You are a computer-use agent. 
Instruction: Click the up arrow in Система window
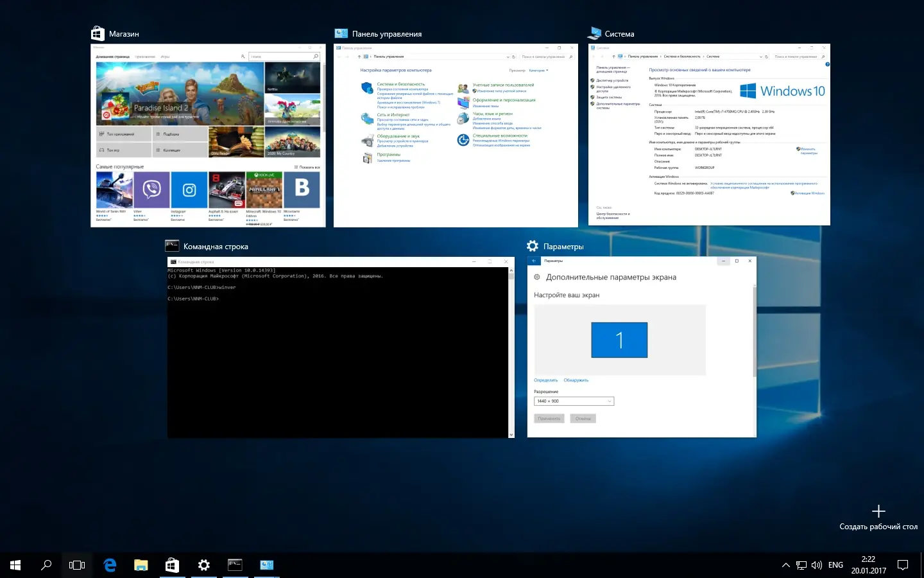(613, 57)
